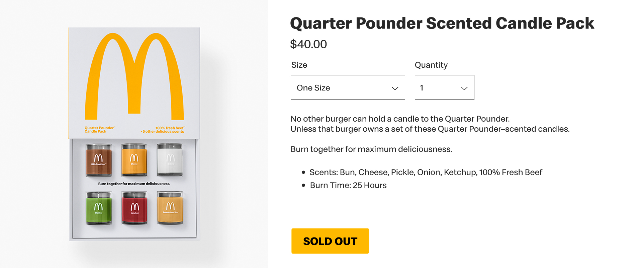644x268 pixels.
Task: Click the Size dropdown chevron arrow
Action: click(x=395, y=88)
